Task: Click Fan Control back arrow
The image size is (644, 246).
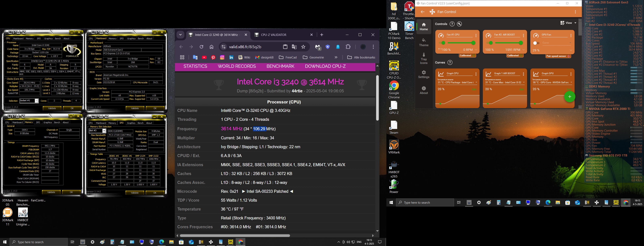Action: pyautogui.click(x=423, y=12)
